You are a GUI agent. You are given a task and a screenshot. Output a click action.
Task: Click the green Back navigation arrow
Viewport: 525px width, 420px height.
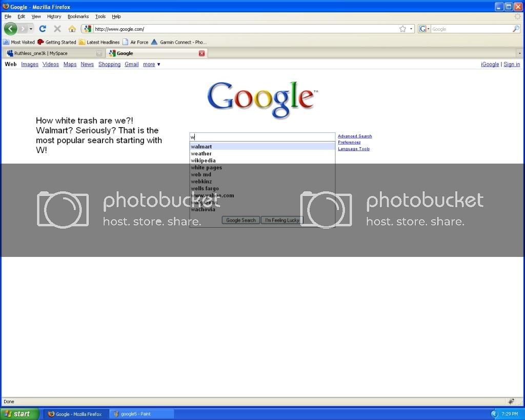pyautogui.click(x=10, y=29)
